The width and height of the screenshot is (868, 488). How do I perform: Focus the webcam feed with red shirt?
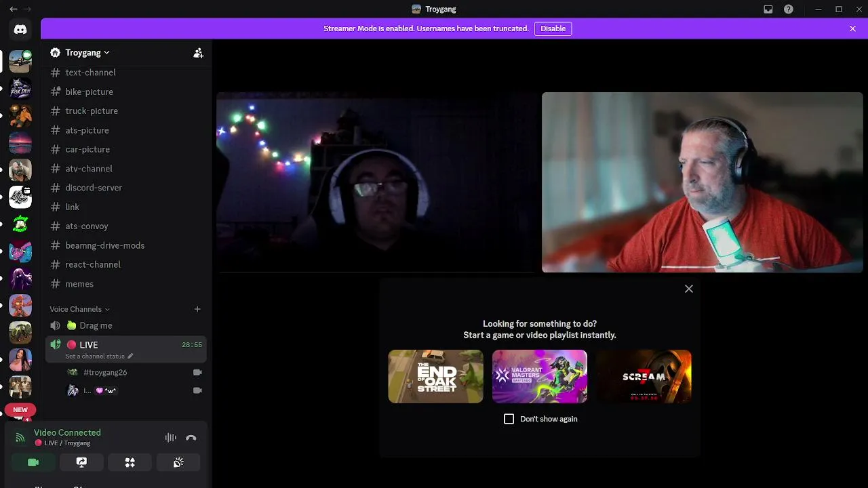[703, 182]
